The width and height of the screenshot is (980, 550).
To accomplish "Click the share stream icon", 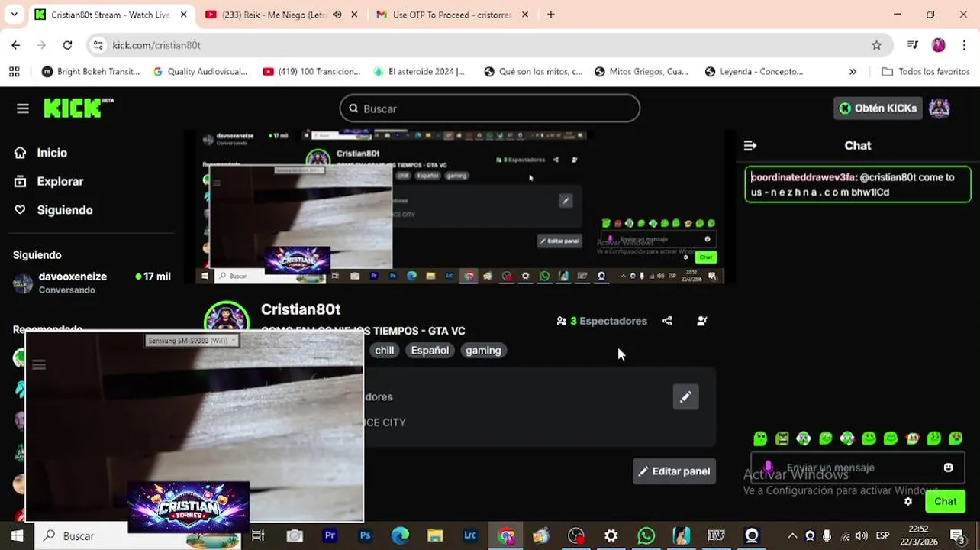I will tap(667, 321).
